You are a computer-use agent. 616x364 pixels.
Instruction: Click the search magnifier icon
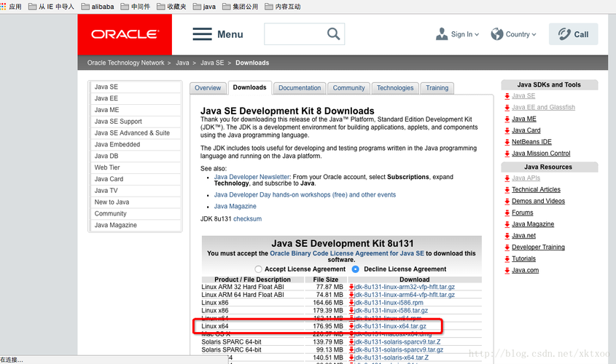tap(333, 33)
